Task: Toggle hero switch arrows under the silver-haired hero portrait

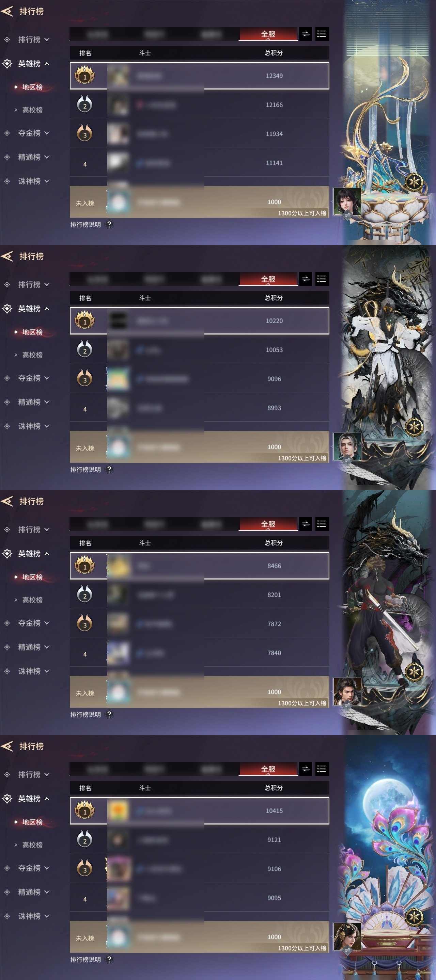Action: pos(348,460)
